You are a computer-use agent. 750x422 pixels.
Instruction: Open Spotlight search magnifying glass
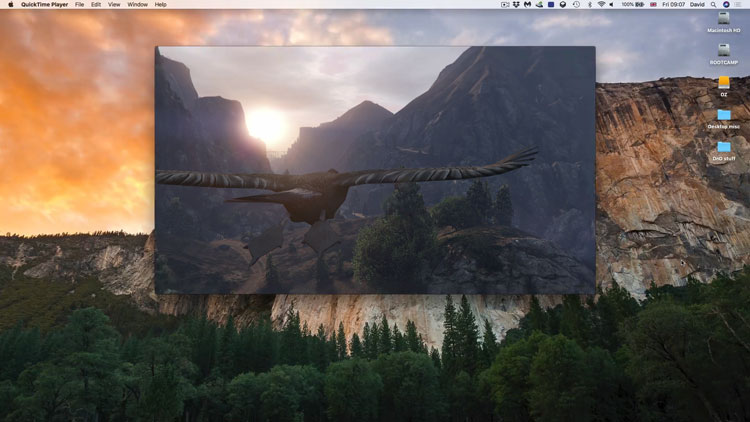(x=713, y=4)
